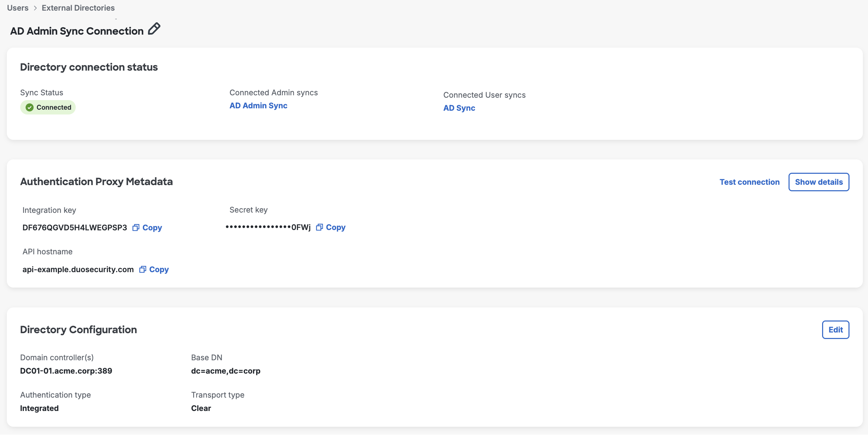Click the green Connected check icon
The width and height of the screenshot is (868, 436).
pyautogui.click(x=30, y=108)
